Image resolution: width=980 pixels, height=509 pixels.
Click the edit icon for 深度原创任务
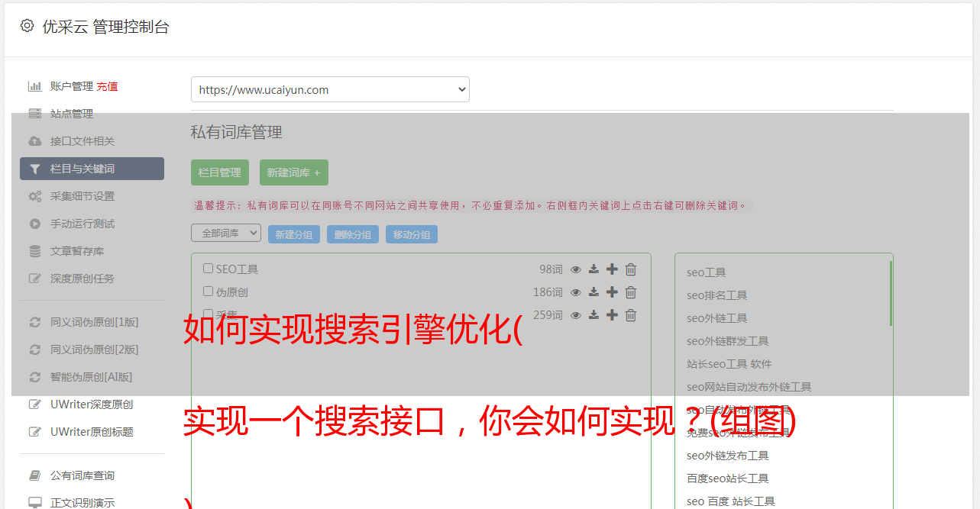(x=34, y=279)
